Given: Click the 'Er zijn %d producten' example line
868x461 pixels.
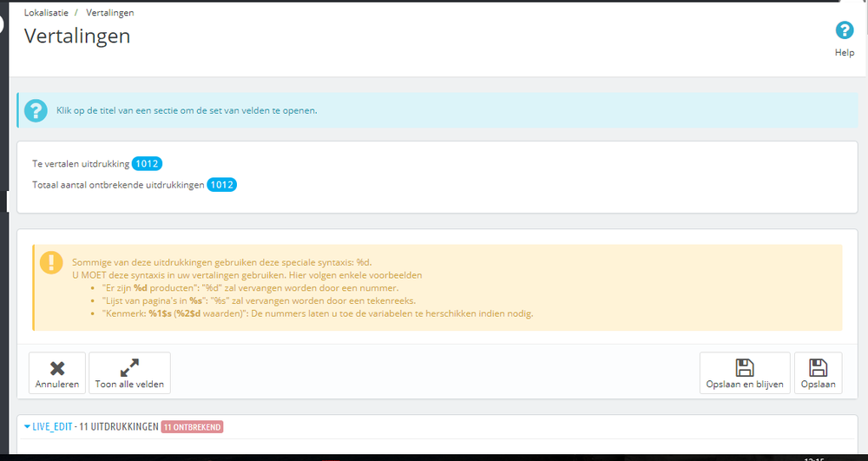Looking at the screenshot, I should click(x=250, y=287).
